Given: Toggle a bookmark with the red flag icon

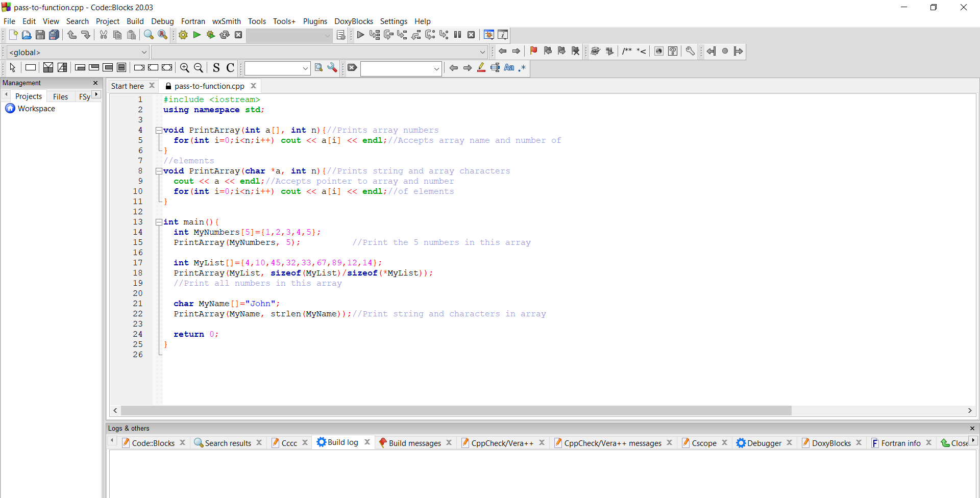Looking at the screenshot, I should point(533,51).
